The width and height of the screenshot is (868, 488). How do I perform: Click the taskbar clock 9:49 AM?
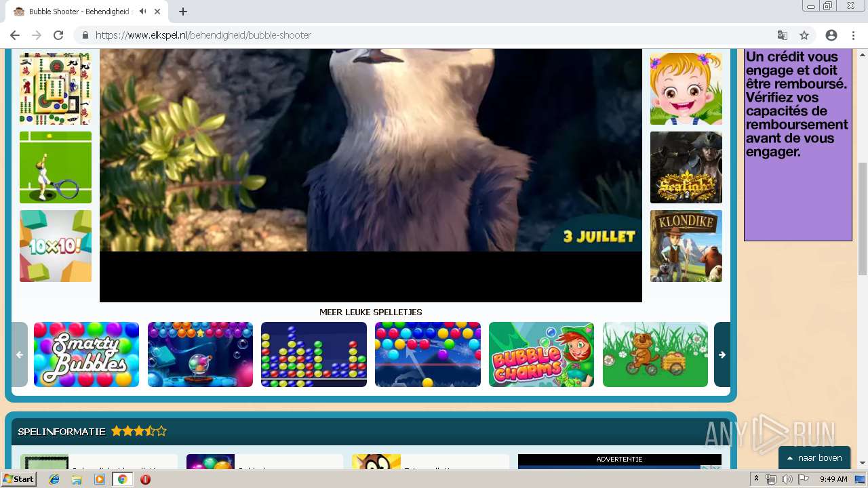(x=833, y=479)
